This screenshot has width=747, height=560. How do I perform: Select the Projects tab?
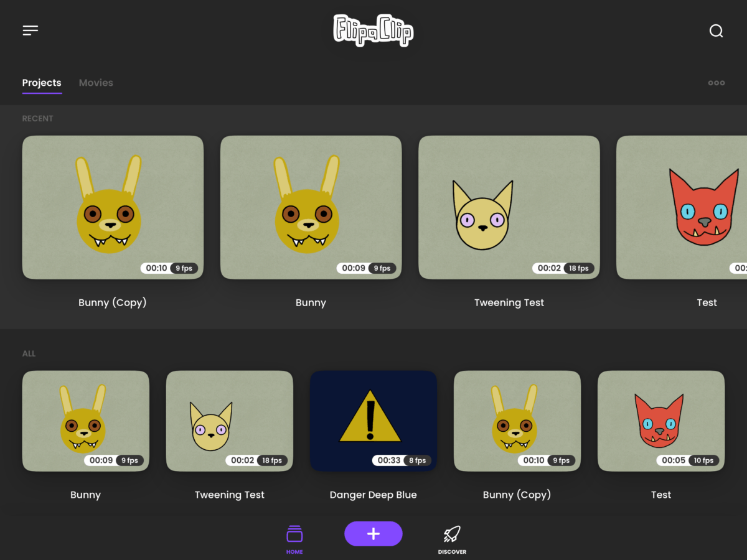click(42, 82)
